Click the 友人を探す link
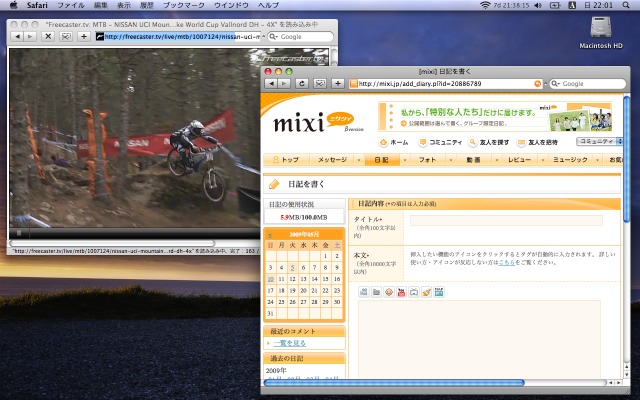Viewport: 640px width, 400px height. (489, 142)
